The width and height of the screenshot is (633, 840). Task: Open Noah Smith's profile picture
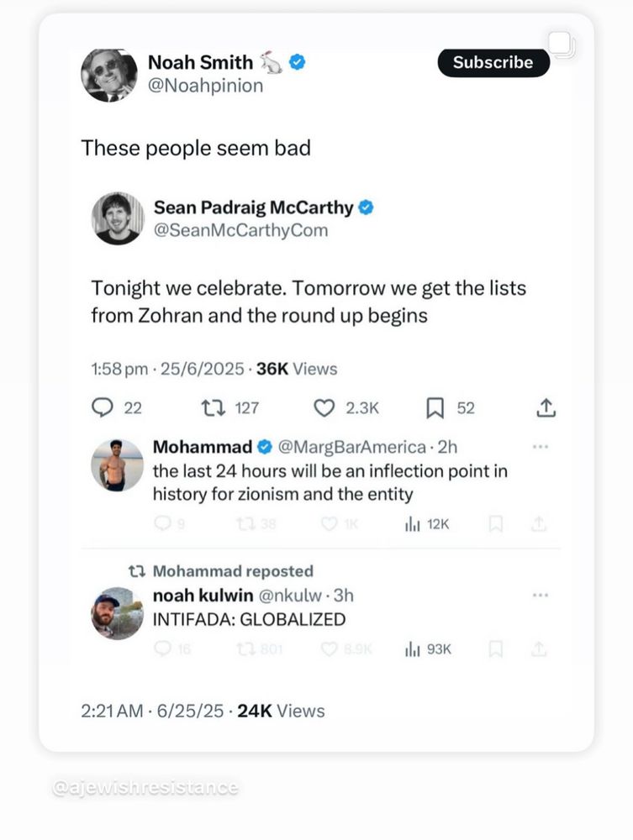(108, 75)
